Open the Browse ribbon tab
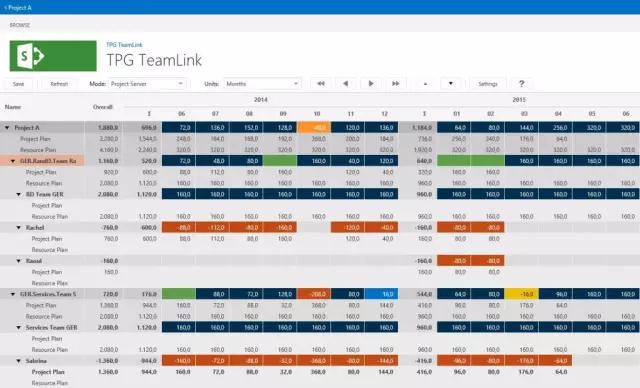 [x=20, y=25]
